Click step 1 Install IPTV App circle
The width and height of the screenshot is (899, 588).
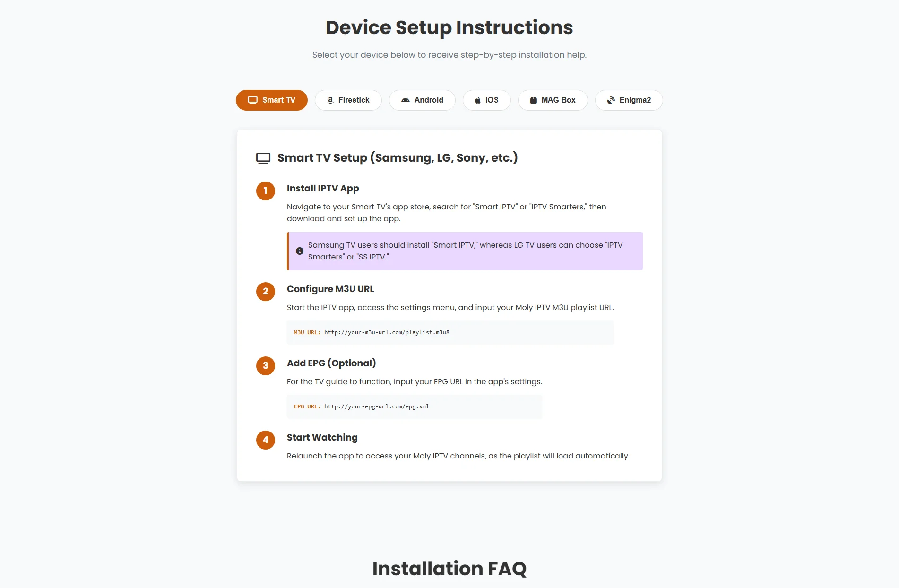click(266, 191)
